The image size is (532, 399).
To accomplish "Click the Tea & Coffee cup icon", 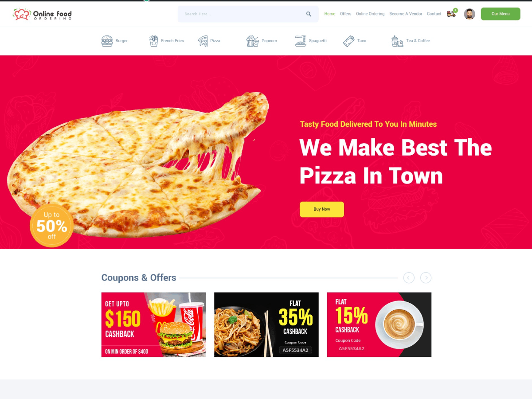I will tap(397, 41).
